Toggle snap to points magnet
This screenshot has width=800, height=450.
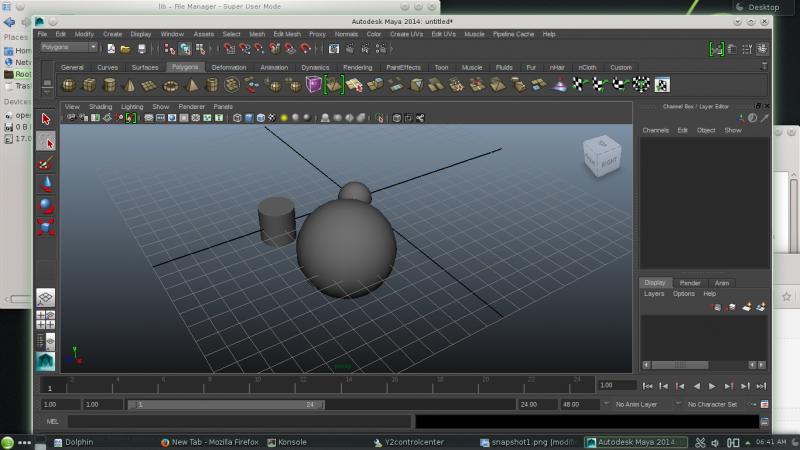pyautogui.click(x=260, y=49)
